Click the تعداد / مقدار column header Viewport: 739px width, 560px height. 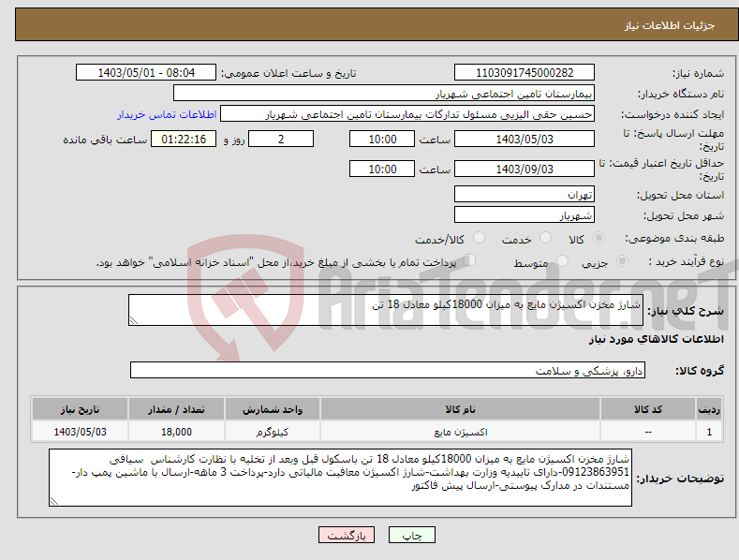click(x=176, y=409)
